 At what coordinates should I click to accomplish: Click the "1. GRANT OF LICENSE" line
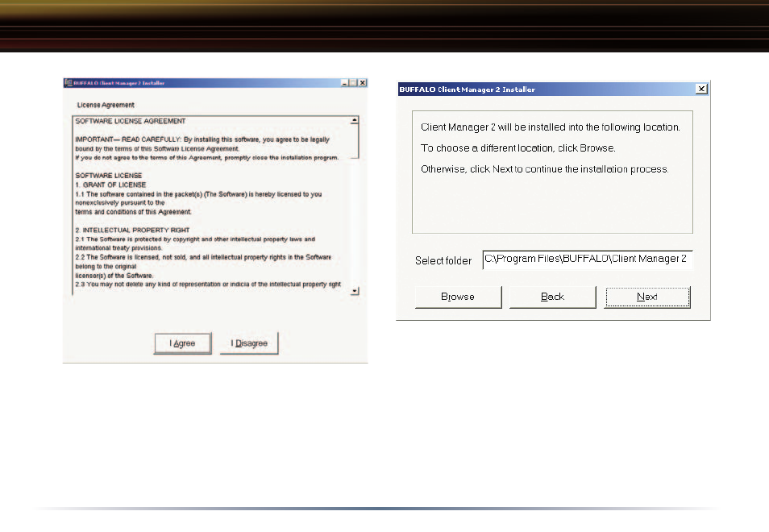pos(111,185)
